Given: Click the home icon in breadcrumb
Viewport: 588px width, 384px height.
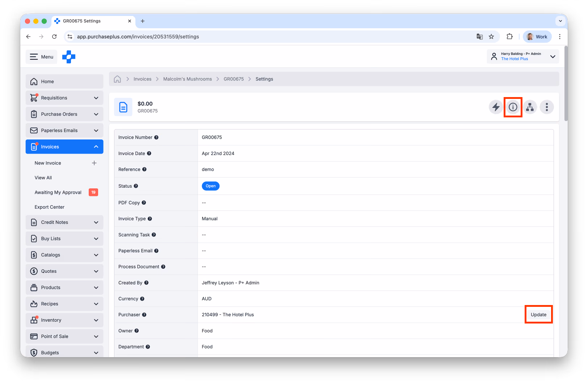Looking at the screenshot, I should click(117, 79).
